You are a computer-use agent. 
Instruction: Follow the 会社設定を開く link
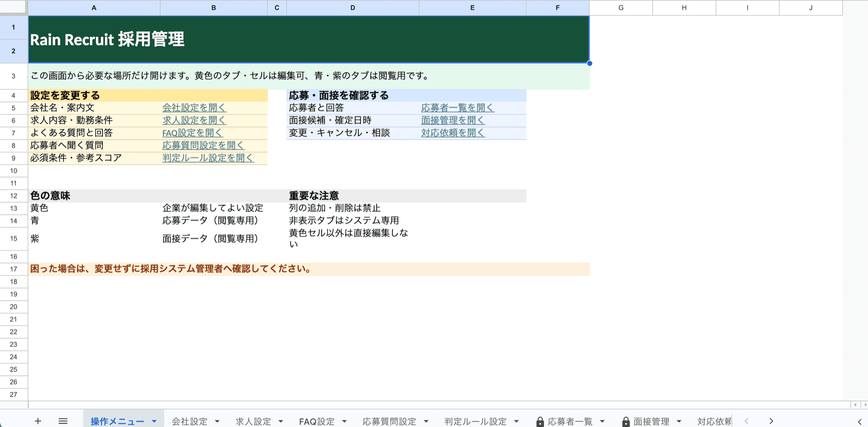tap(194, 108)
